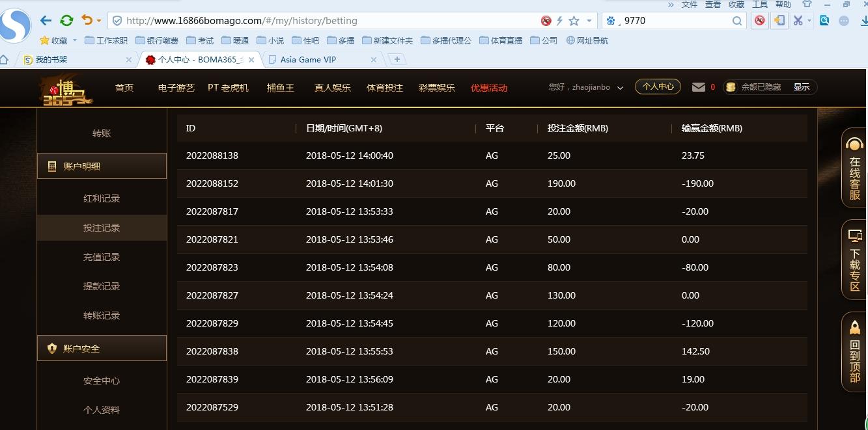This screenshot has height=430, width=868.
Task: Open the 体育直播 bookmark folder
Action: [501, 40]
